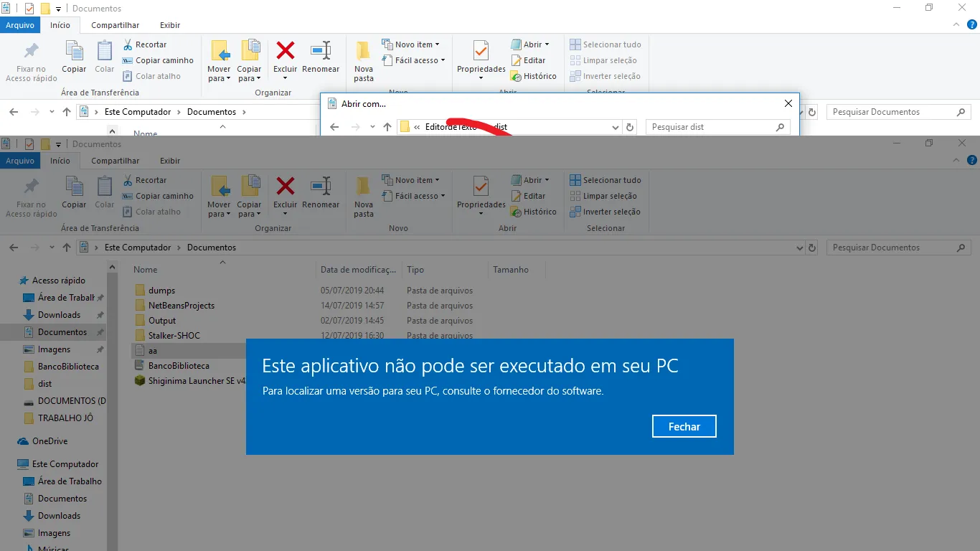This screenshot has height=551, width=980.
Task: Click Limpar seleção in the upper window ribbon
Action: click(603, 60)
